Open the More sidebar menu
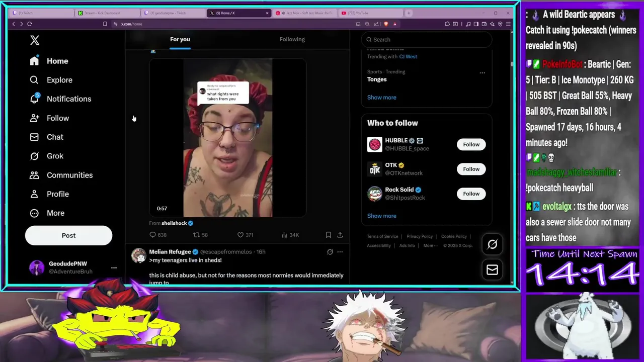Image resolution: width=644 pixels, height=362 pixels. [x=47, y=213]
